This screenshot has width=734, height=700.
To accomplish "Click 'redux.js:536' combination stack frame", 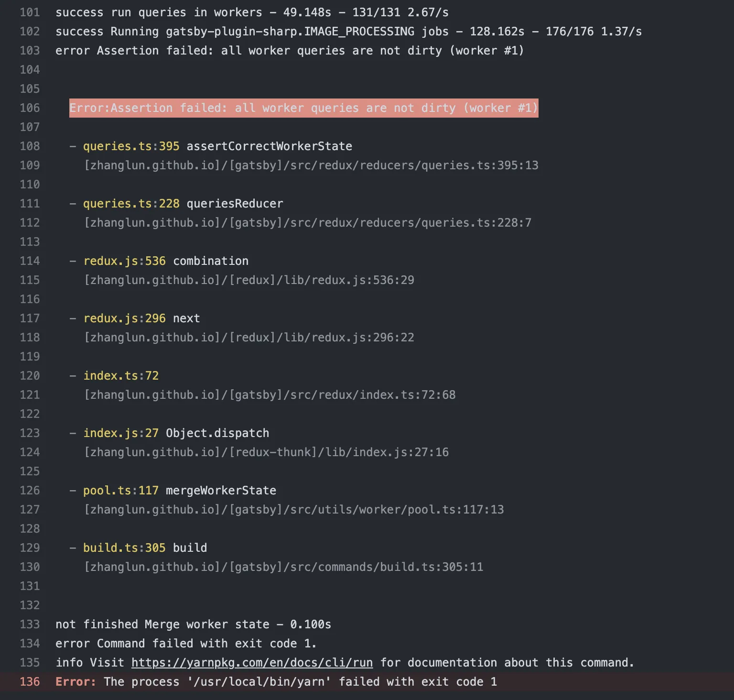I will click(124, 261).
